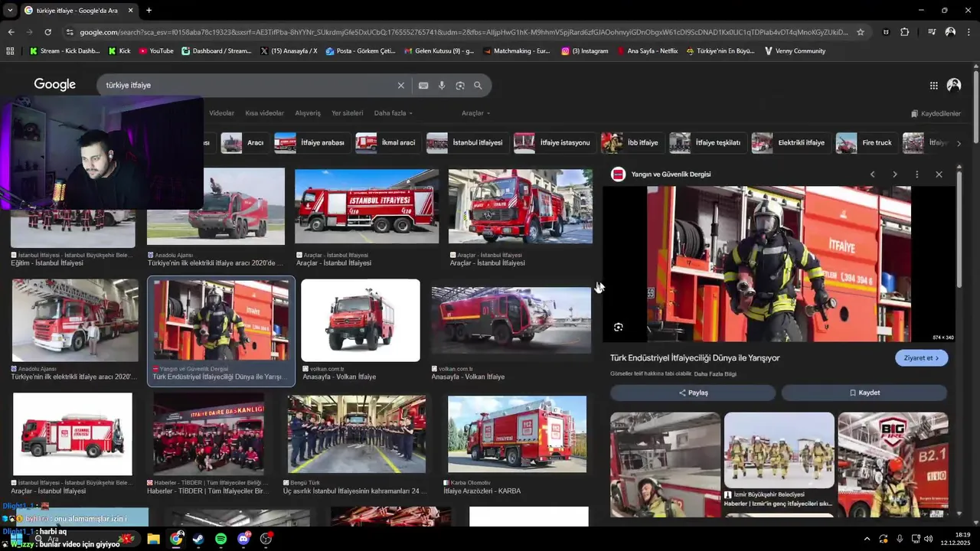Open the on-screen keyboard in search box
This screenshot has width=980, height=551.
pyautogui.click(x=423, y=86)
